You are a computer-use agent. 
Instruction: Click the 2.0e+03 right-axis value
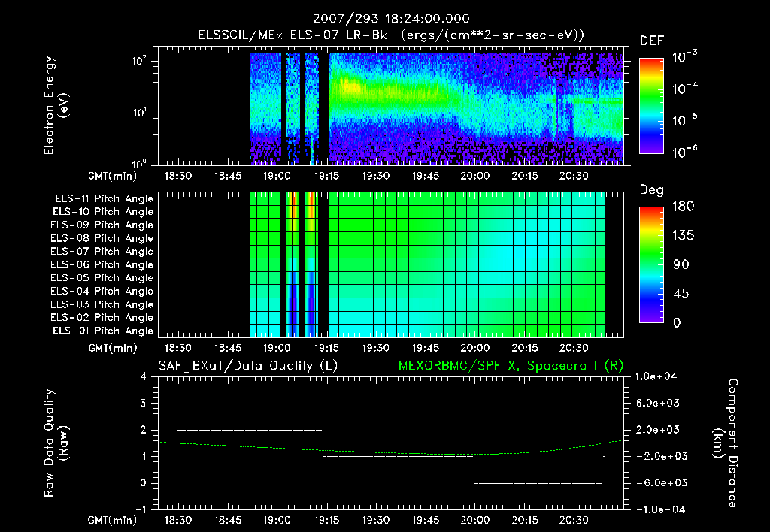pyautogui.click(x=658, y=430)
